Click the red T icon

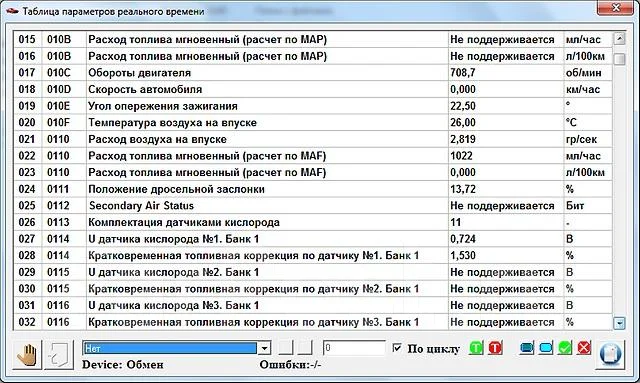click(495, 348)
